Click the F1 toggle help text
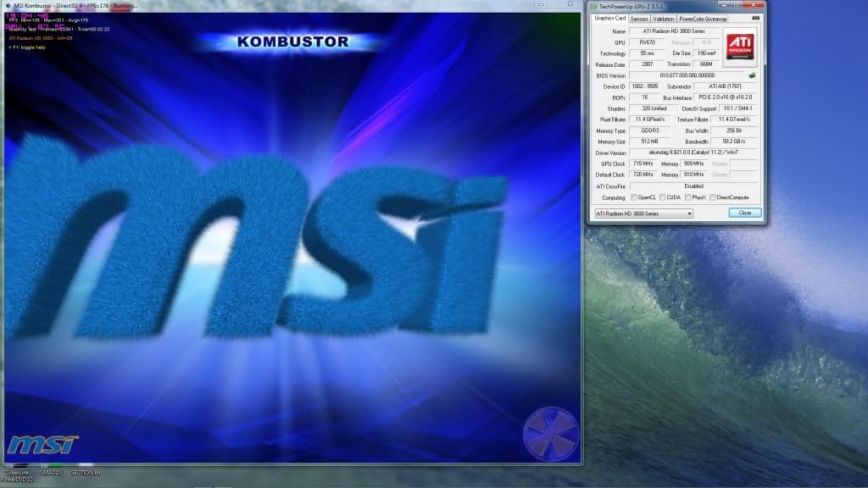Viewport: 868px width, 488px height. pos(27,47)
